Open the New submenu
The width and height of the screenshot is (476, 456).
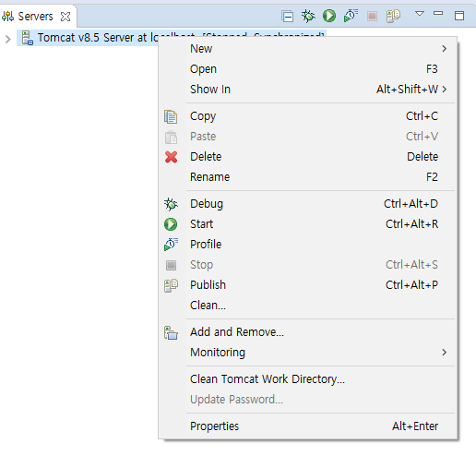pyautogui.click(x=308, y=49)
